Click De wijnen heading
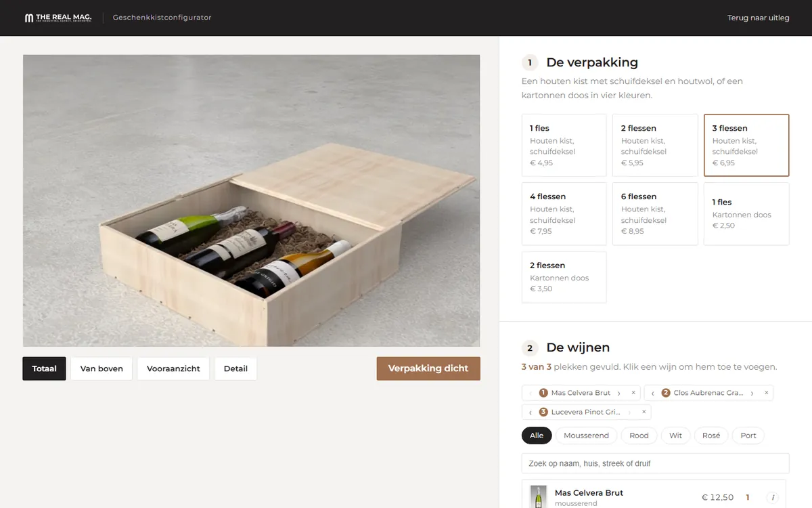 (x=578, y=347)
